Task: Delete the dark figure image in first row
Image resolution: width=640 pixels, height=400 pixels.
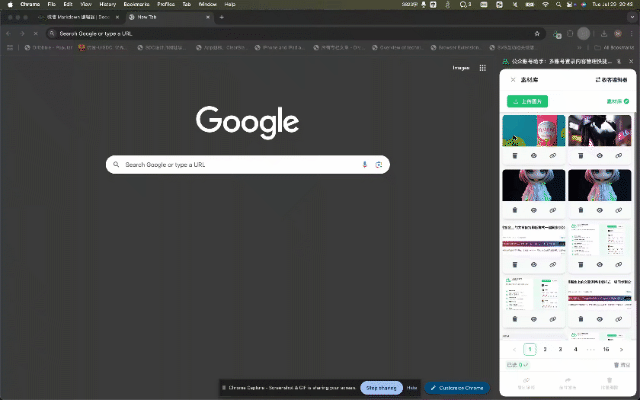Action: (580, 156)
